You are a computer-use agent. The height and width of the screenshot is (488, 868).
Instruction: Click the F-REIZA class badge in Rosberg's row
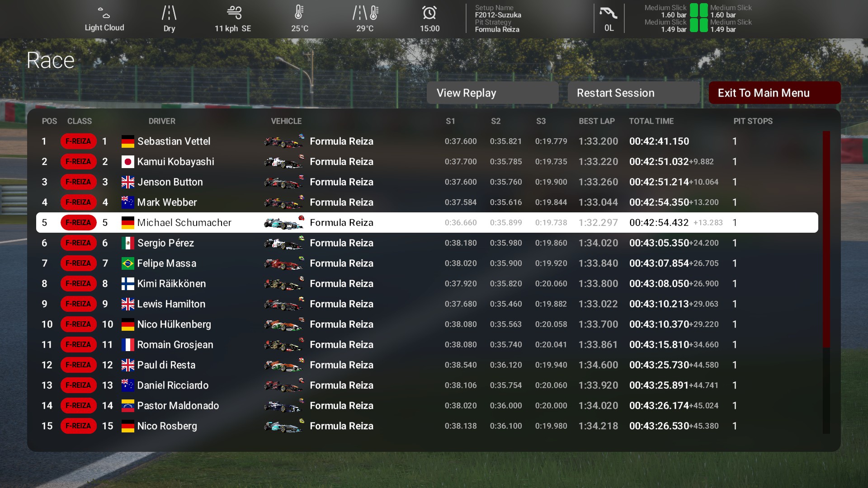coord(78,426)
